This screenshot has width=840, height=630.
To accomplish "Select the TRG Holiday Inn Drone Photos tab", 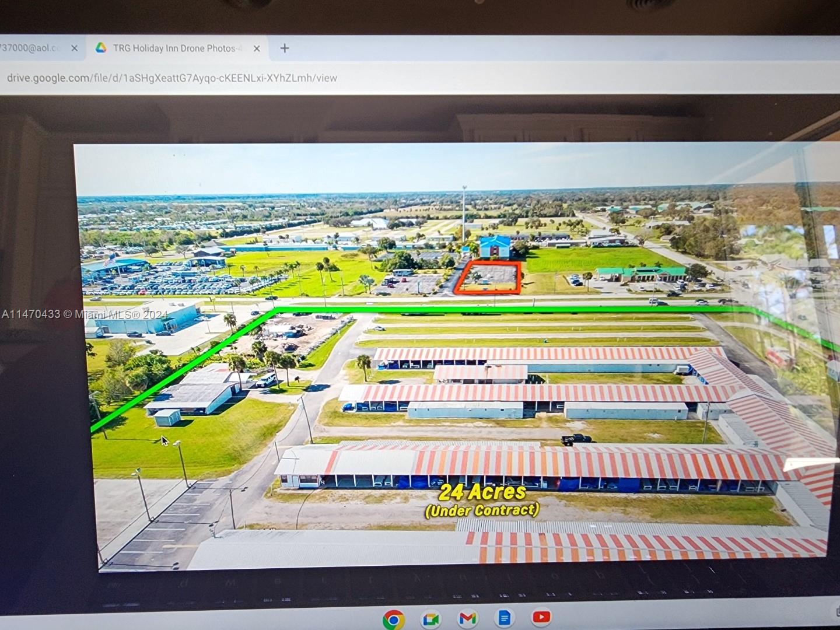I will (x=175, y=48).
